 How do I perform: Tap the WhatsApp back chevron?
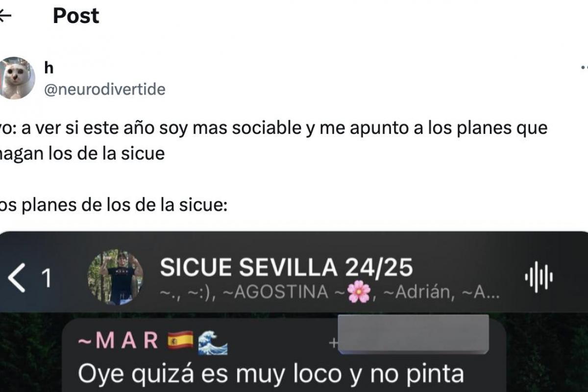point(17,278)
